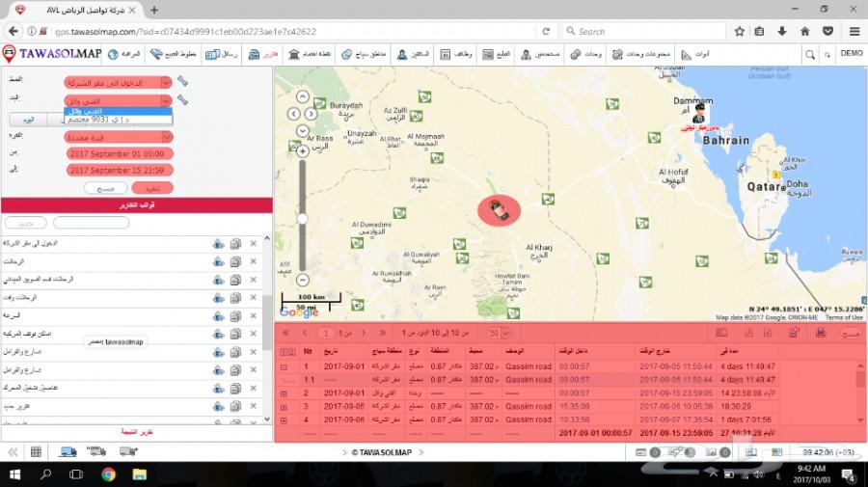Open the map Terms of Use link
Viewport: 868px width, 487px height.
pyautogui.click(x=844, y=317)
